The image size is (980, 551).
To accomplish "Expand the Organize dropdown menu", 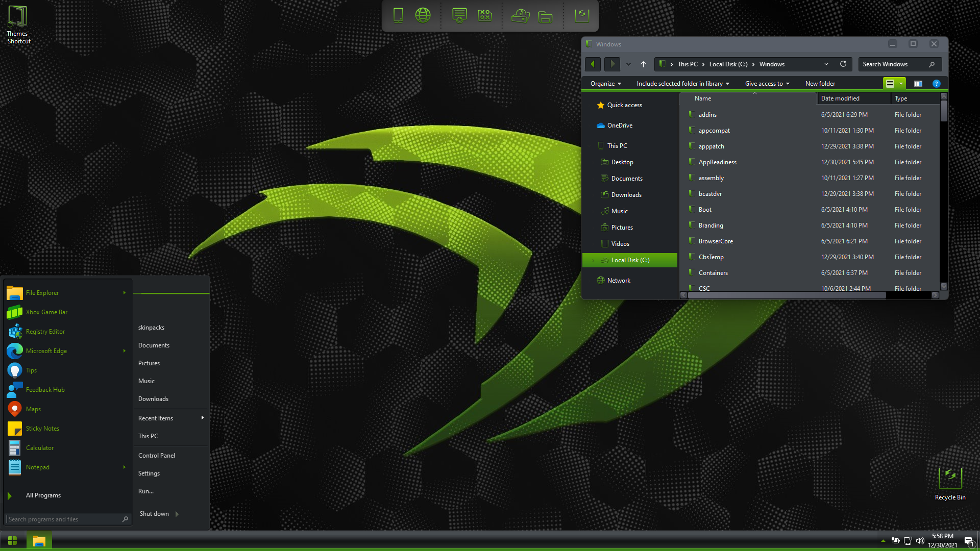I will [x=605, y=84].
